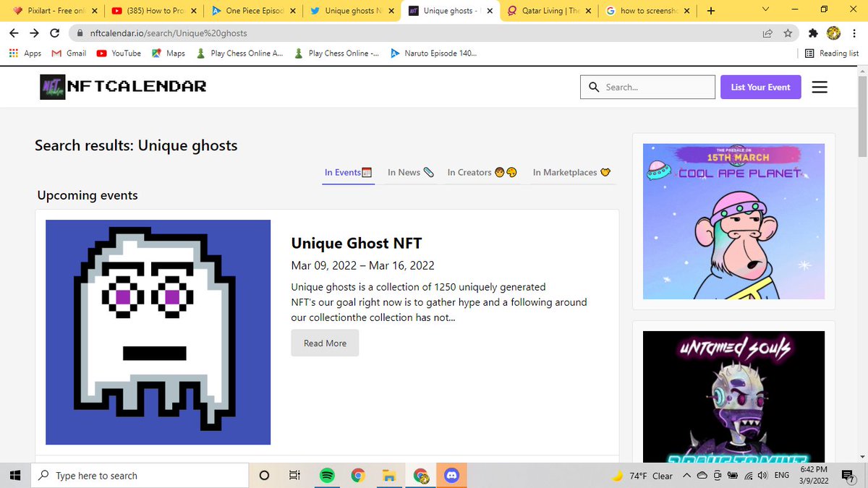868x488 pixels.
Task: Open the Chrome extensions puzzle menu
Action: (x=813, y=33)
